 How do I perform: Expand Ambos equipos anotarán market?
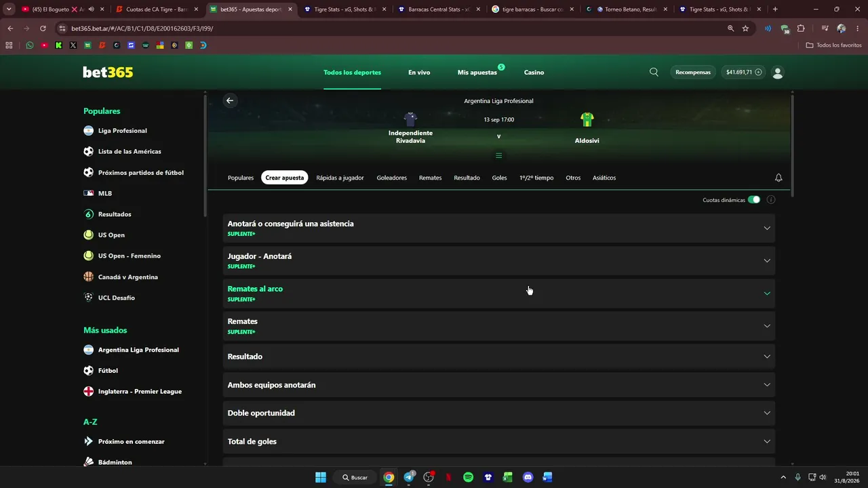[498, 385]
